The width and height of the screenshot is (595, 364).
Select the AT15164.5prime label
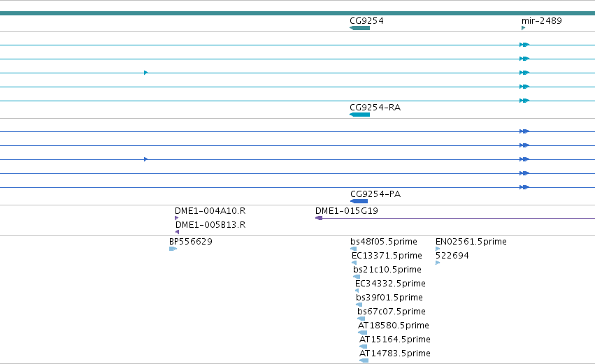395,340
